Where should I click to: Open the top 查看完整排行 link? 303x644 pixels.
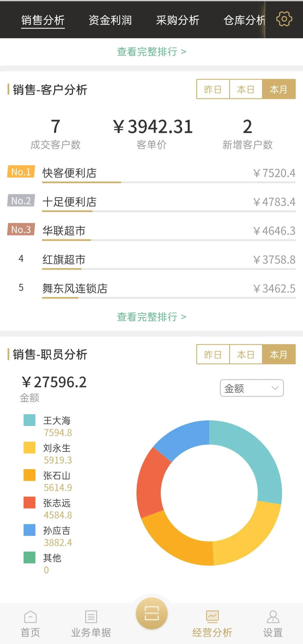click(x=151, y=52)
